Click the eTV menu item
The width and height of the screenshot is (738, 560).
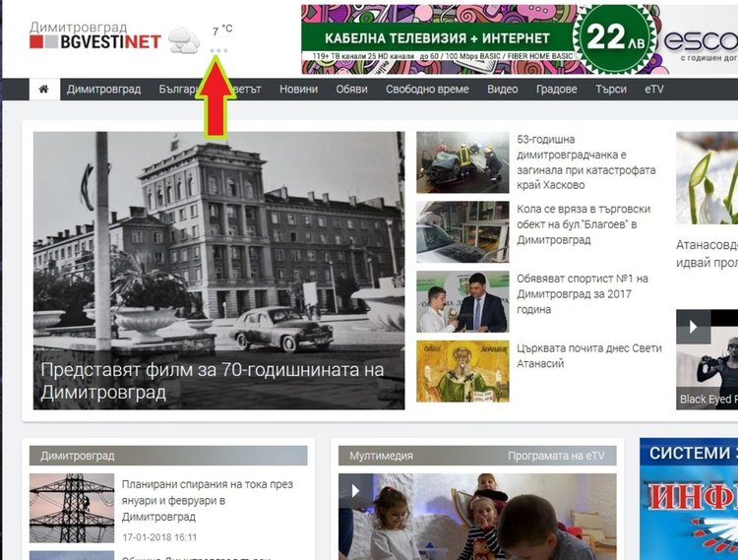coord(653,89)
